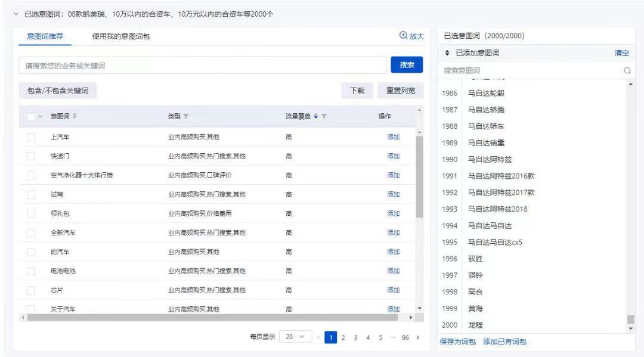Add the 上汽车 intent word

393,137
